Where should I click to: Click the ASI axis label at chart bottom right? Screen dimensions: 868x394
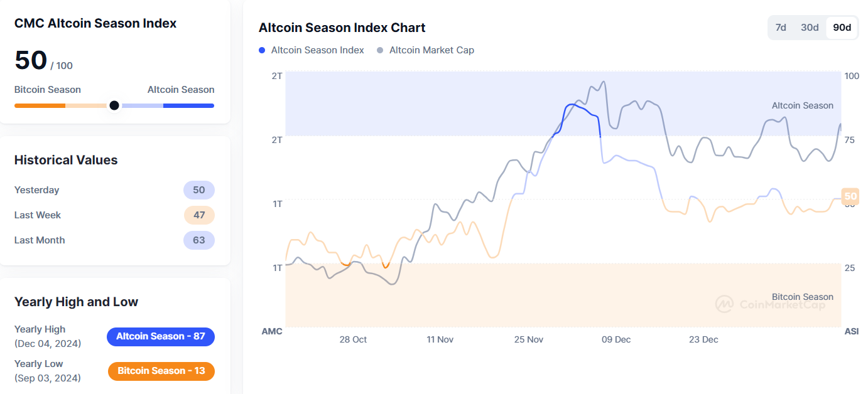point(851,331)
